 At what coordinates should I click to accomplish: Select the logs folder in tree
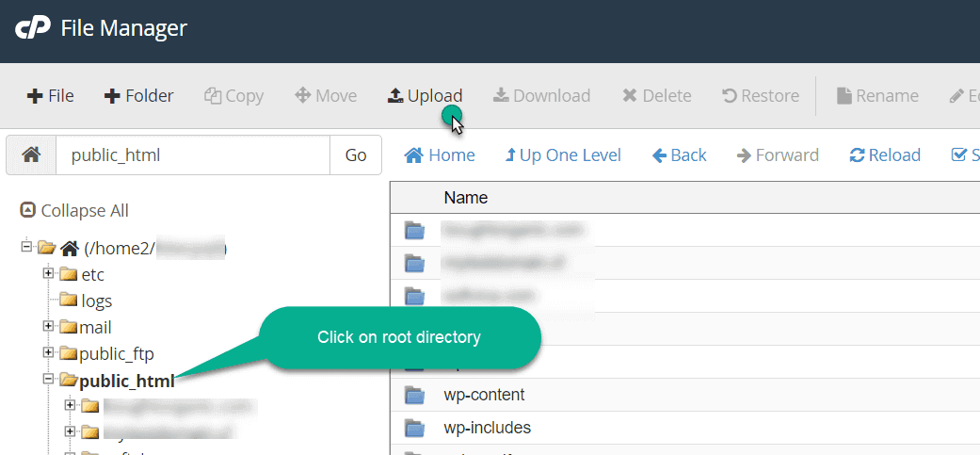pos(86,301)
